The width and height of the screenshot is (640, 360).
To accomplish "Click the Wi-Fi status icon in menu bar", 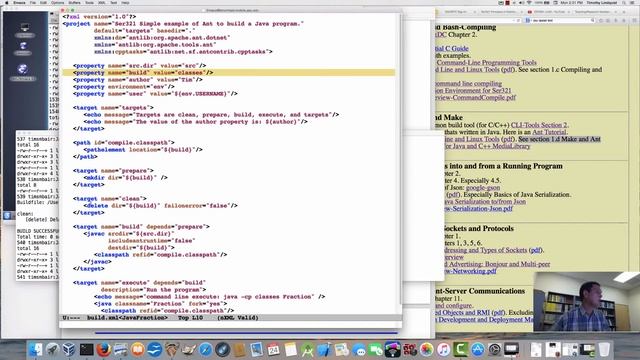I will tap(529, 2).
